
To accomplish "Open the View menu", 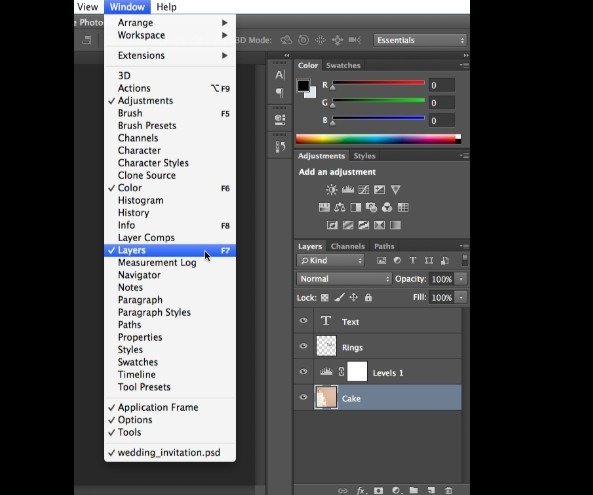I will tap(88, 7).
